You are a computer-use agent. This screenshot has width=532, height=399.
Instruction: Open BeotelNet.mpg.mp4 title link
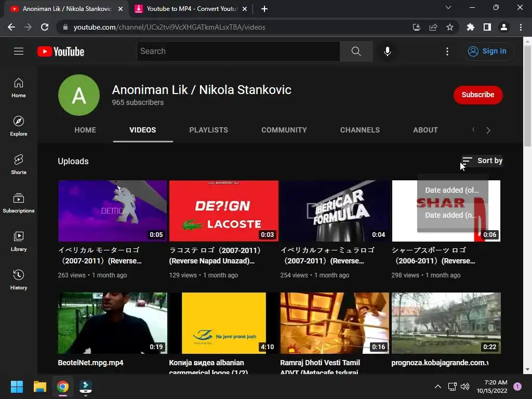(x=90, y=363)
